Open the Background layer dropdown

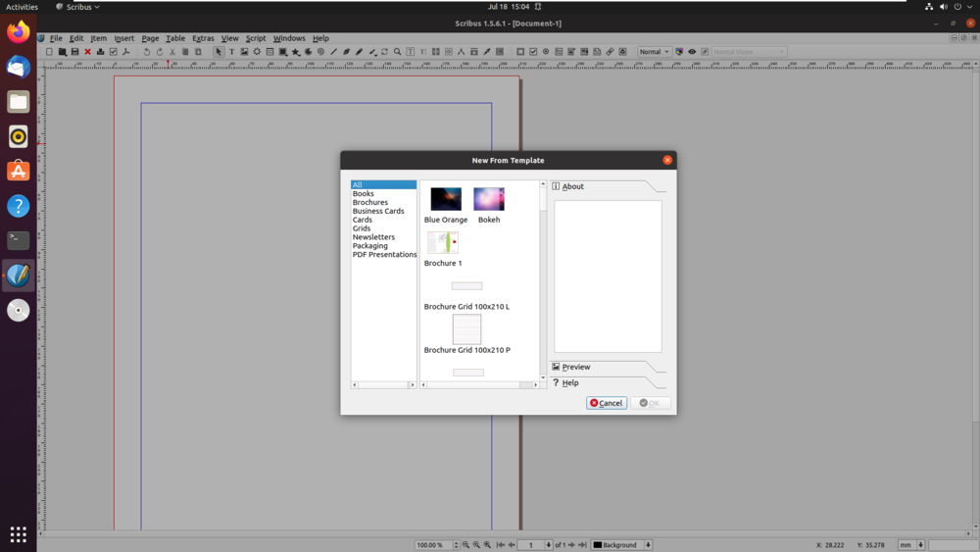click(x=621, y=545)
